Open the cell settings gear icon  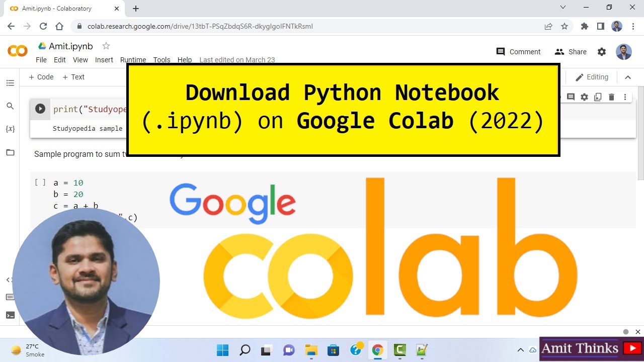(584, 97)
